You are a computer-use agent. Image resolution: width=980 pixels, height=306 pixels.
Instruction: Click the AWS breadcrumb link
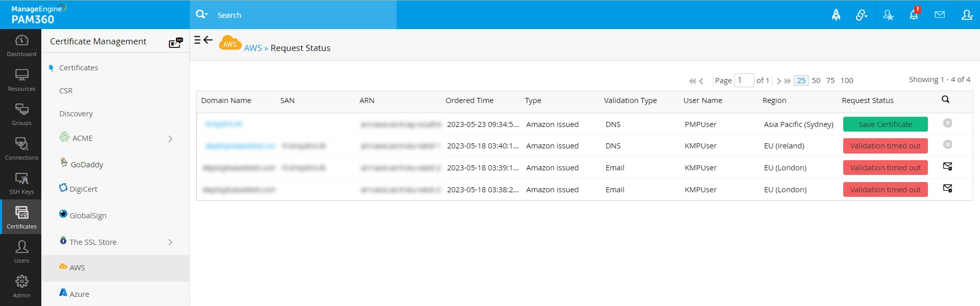[253, 48]
